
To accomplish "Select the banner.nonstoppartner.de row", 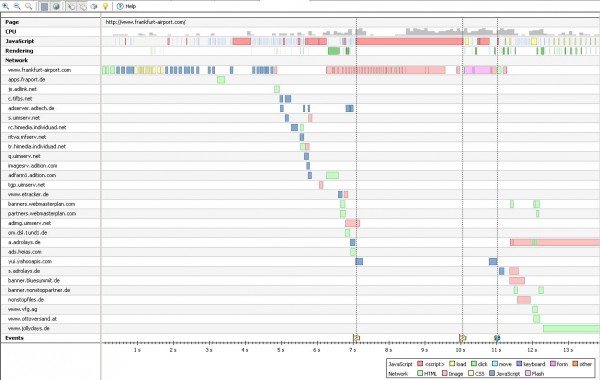I will tap(39, 290).
